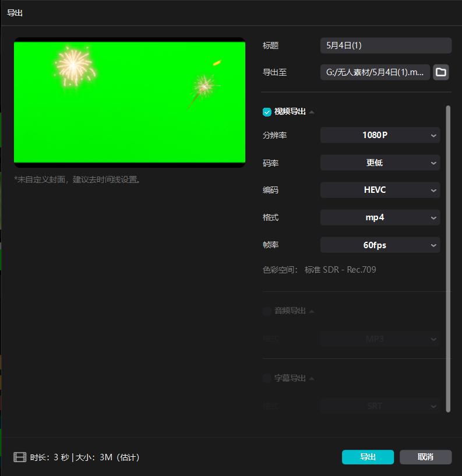Click the folder icon to browse export location
Viewport: 462px width, 476px height.
pyautogui.click(x=441, y=72)
